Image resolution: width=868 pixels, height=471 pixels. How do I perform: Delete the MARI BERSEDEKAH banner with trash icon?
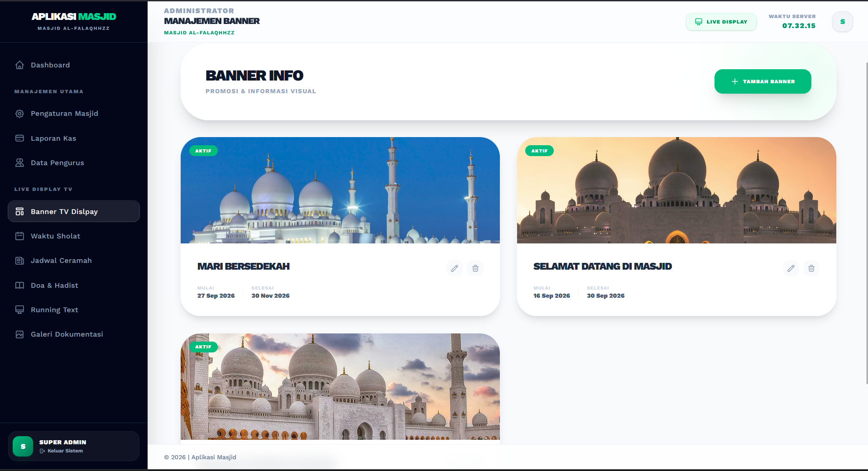click(x=475, y=268)
